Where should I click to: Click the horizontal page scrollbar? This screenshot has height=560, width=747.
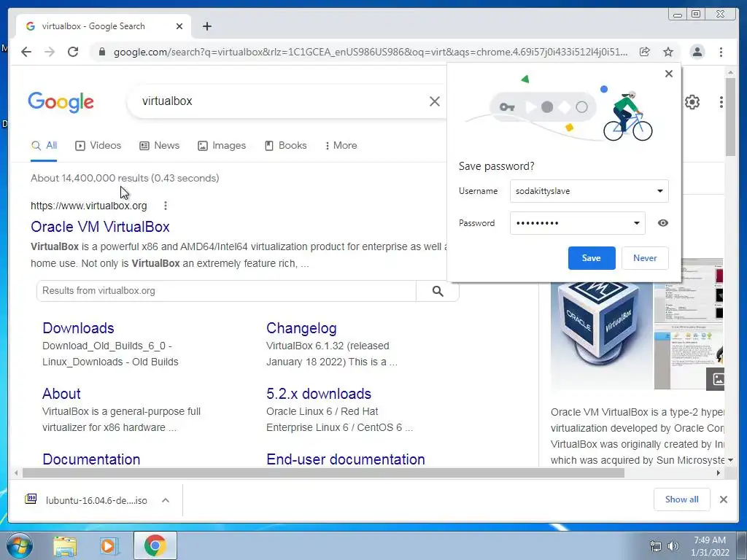323,472
